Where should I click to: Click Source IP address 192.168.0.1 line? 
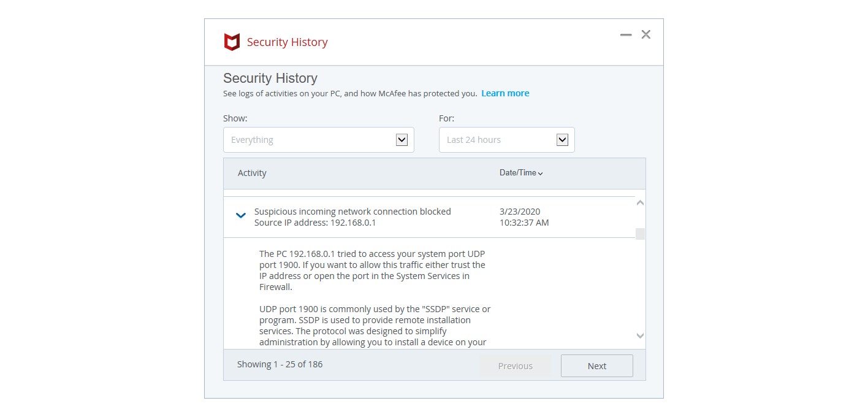(x=315, y=223)
